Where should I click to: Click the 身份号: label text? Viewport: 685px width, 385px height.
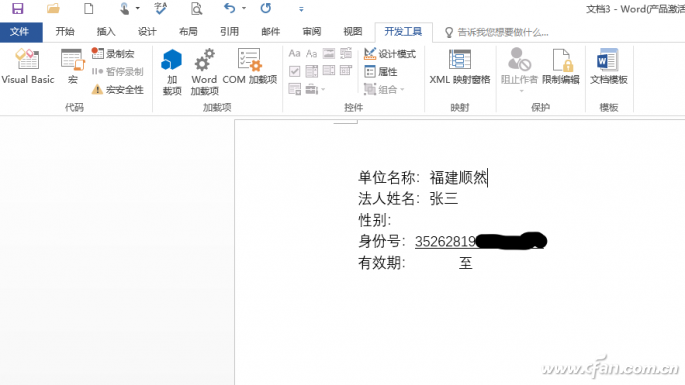point(381,241)
